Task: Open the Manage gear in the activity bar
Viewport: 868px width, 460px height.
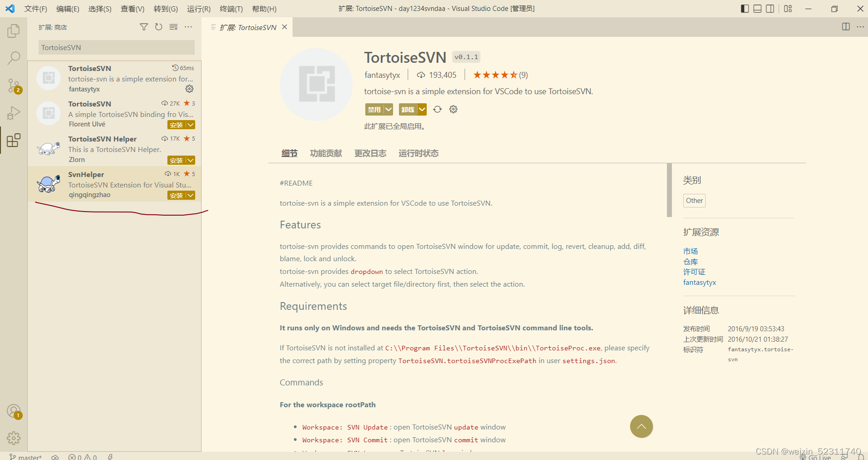Action: point(14,438)
